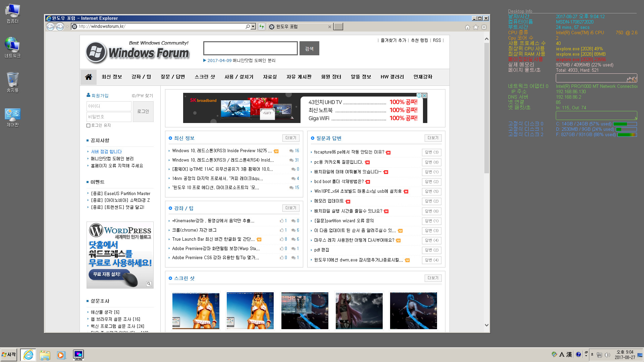This screenshot has height=362, width=644.
Task: Click the home icon in the navigation bar
Action: point(89,77)
